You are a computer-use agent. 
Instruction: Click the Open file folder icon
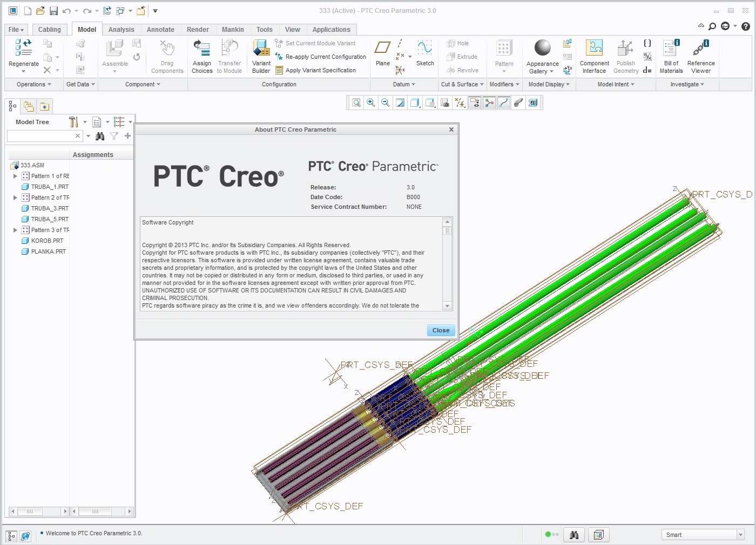point(40,11)
